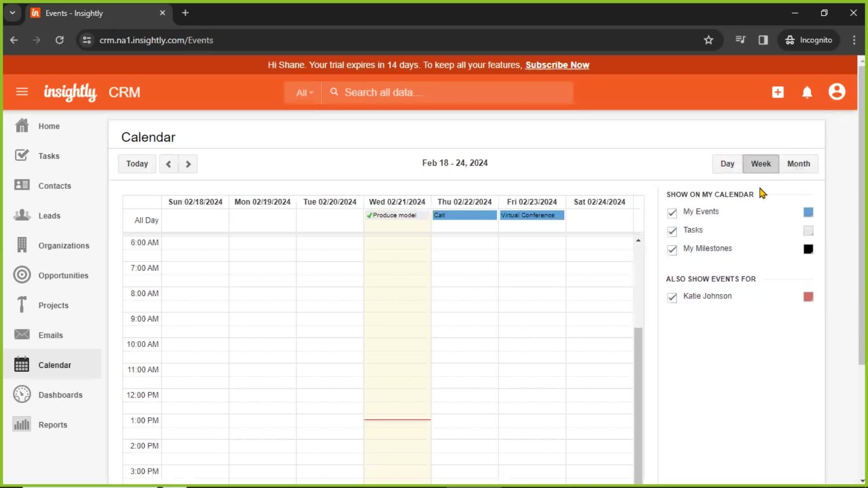Navigate to Contacts in sidebar
Viewport: 868px width, 488px height.
pos(54,185)
